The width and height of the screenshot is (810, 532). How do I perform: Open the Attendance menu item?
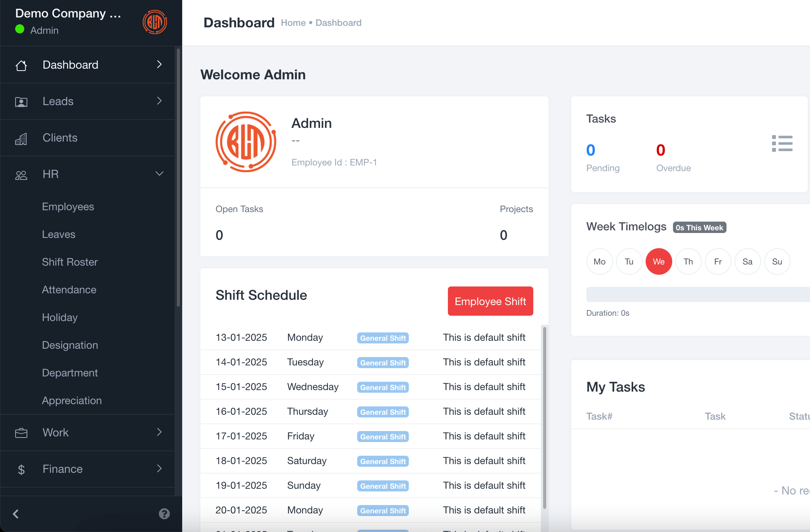tap(69, 290)
